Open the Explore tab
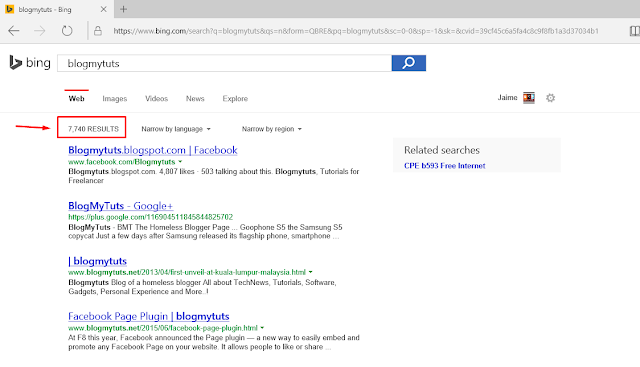 235,98
